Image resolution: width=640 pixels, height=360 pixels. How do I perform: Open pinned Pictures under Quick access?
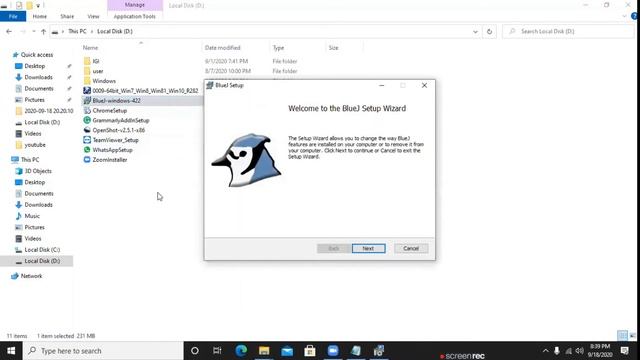coord(34,100)
